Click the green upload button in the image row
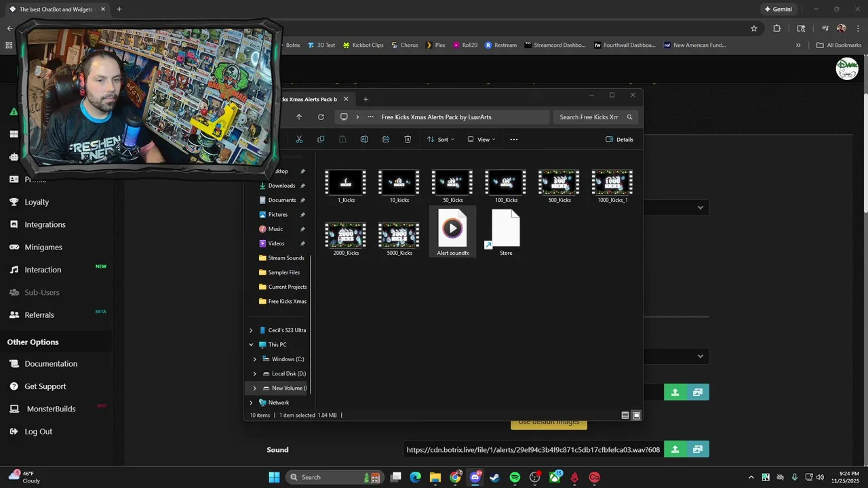Screen dimensions: 868x488 coord(675,392)
